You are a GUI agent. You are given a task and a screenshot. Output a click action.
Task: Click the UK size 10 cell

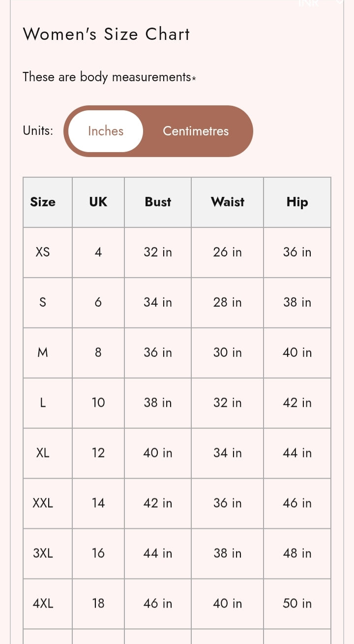tap(98, 403)
